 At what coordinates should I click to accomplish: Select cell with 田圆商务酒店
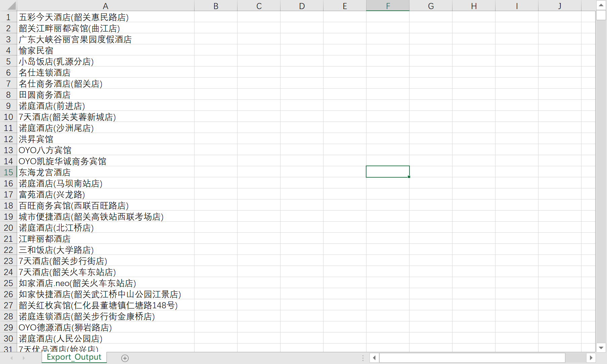pos(105,95)
